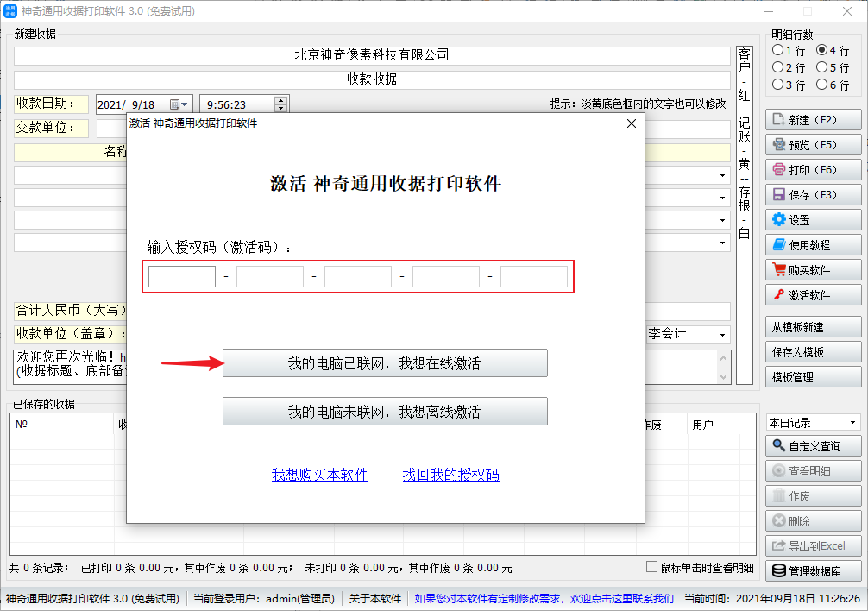Click 关于本软件 in status bar

click(375, 598)
